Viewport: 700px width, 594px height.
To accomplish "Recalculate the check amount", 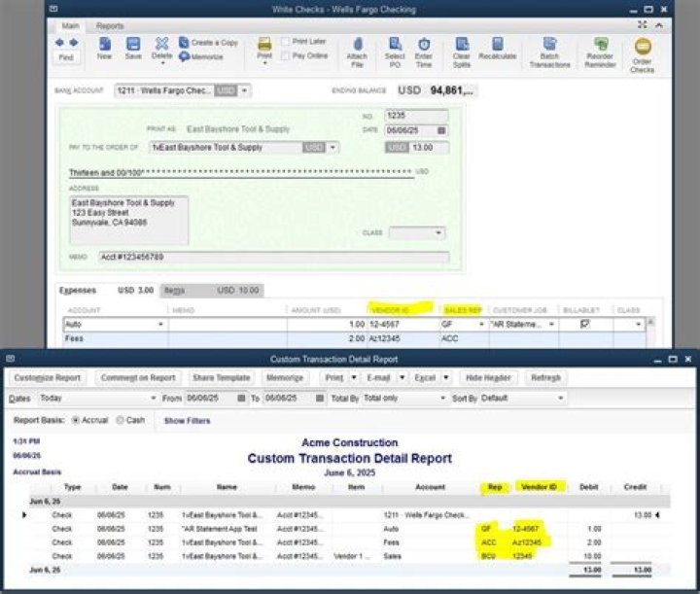I will pyautogui.click(x=498, y=49).
